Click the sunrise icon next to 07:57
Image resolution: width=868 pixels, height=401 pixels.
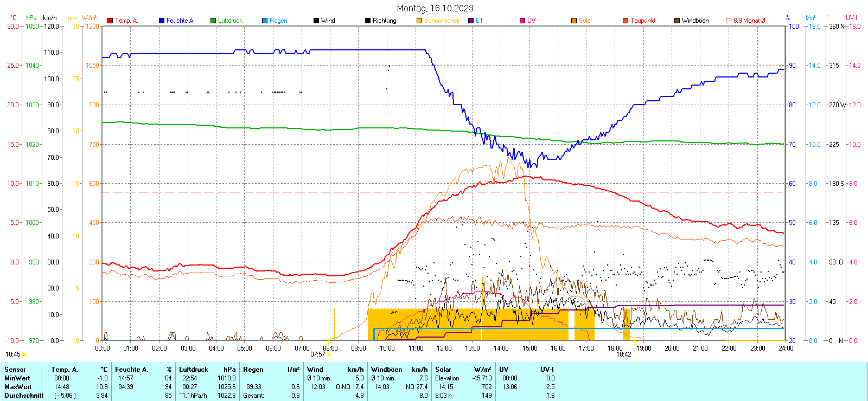point(329,354)
